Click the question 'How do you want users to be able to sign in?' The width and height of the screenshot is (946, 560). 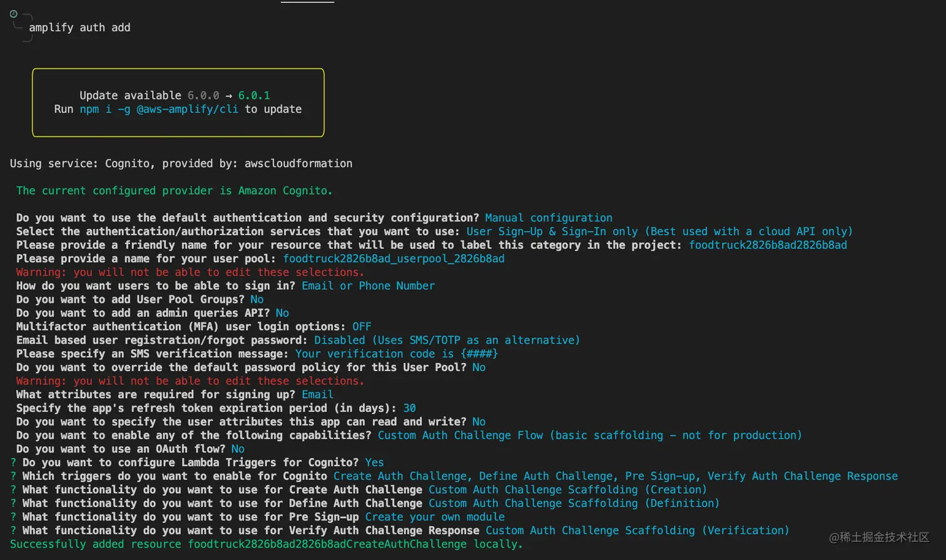[x=156, y=286]
